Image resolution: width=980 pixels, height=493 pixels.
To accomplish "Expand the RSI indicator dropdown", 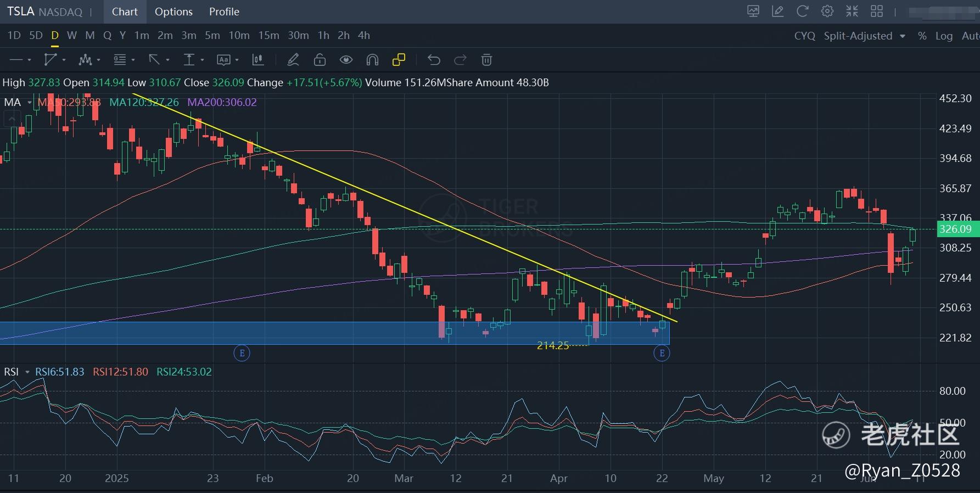I will click(27, 372).
